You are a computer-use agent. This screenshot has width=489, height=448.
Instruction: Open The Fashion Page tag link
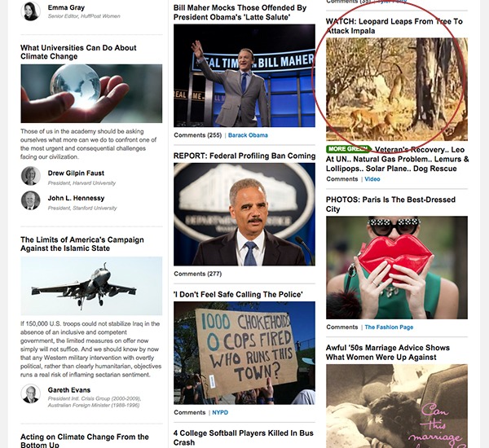[389, 327]
